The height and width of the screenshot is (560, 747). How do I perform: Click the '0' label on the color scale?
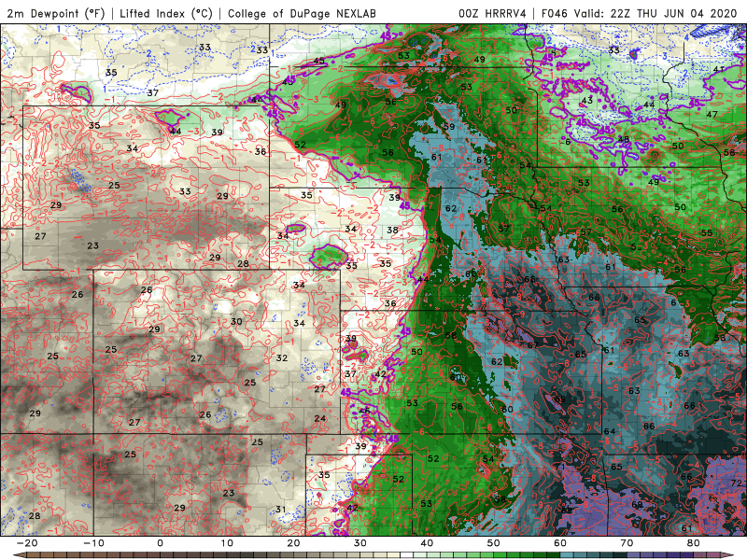(160, 543)
